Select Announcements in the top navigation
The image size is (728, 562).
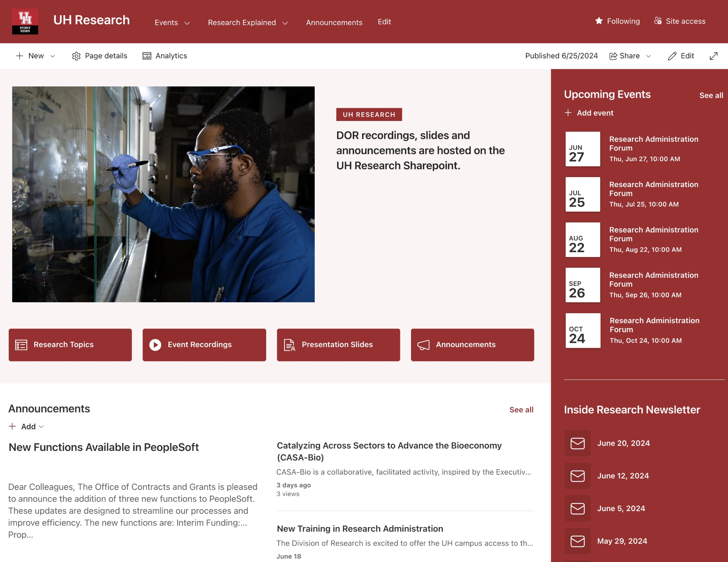pyautogui.click(x=334, y=22)
